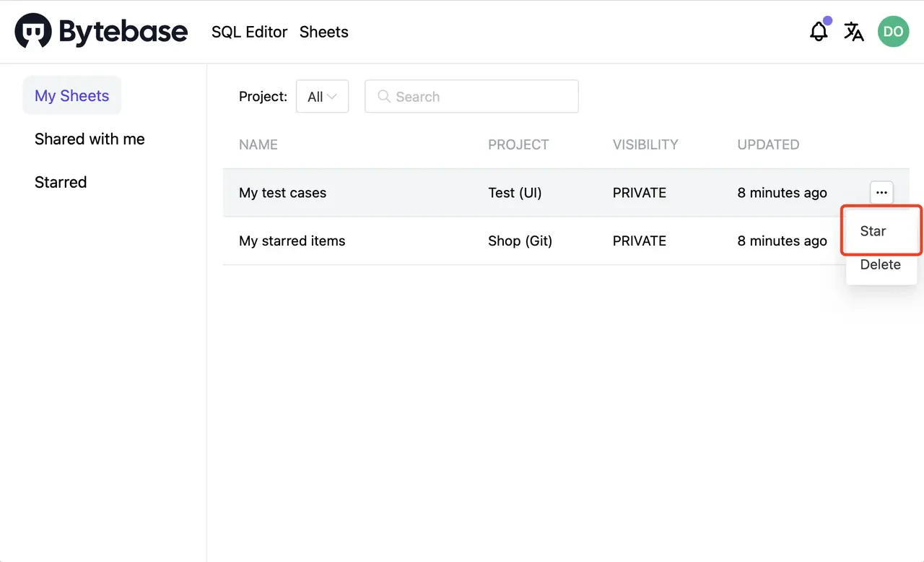Open the notifications bell
This screenshot has width=924, height=562.
[x=819, y=32]
